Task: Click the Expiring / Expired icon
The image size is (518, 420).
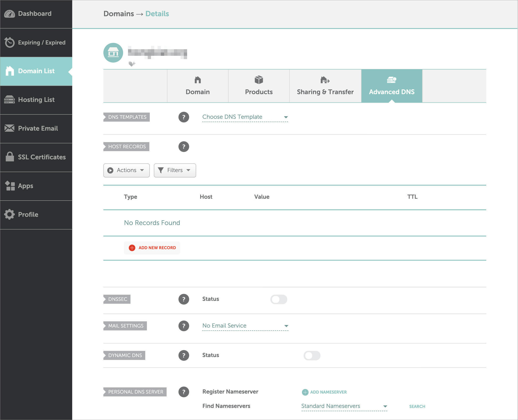Action: [9, 42]
